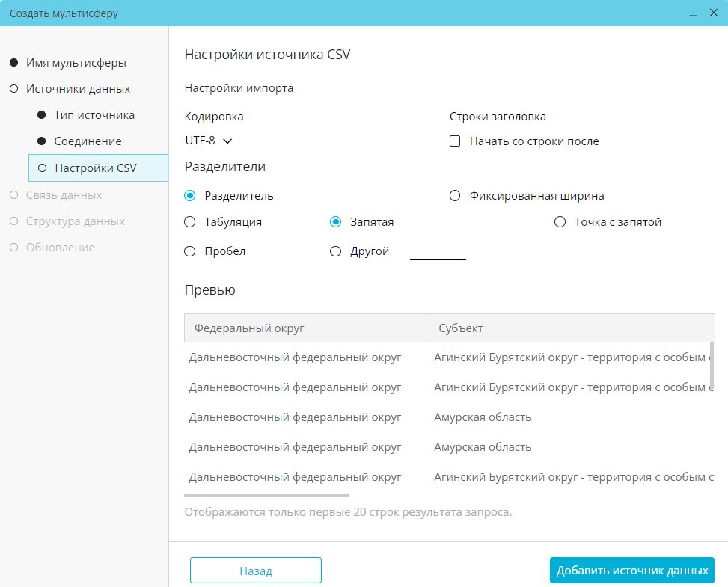This screenshot has width=728, height=587.
Task: Select the Настройки CSV substep
Action: 96,168
